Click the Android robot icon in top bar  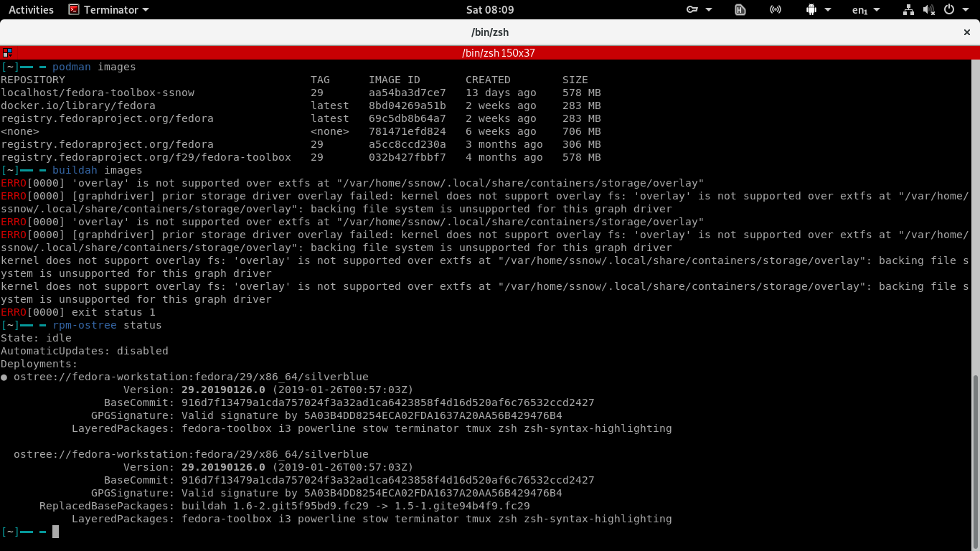(x=811, y=9)
